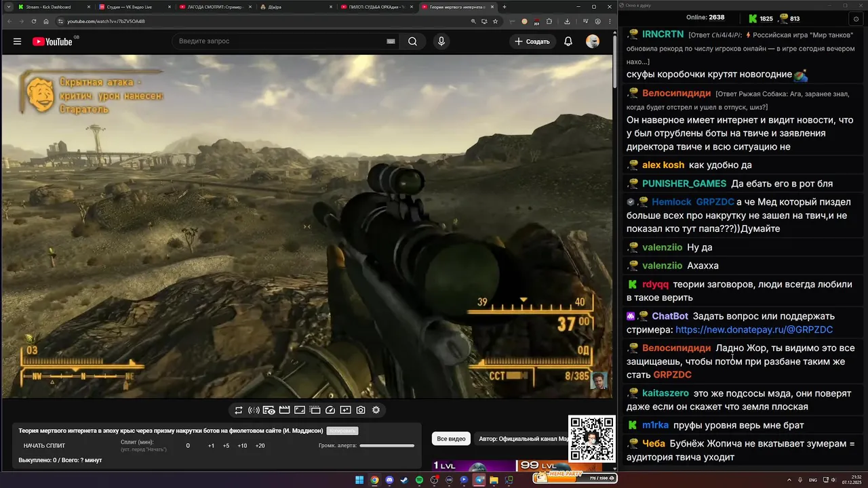
Task: Switch to the Студия — VK Видео Live tab
Action: [x=134, y=7]
